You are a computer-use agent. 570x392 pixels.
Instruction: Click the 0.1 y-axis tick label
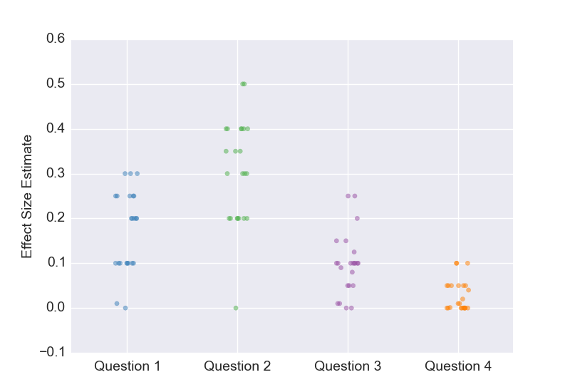(56, 262)
